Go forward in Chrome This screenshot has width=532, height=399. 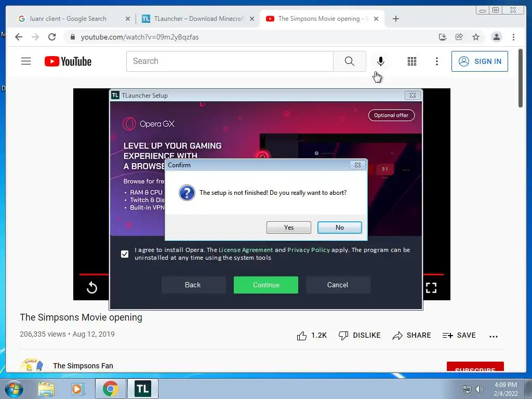(x=35, y=37)
